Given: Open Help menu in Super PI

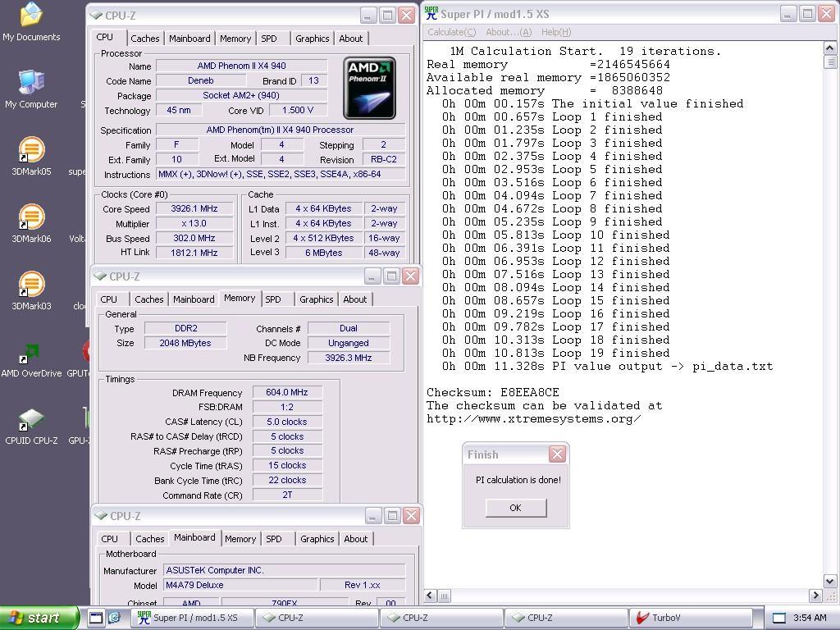Looking at the screenshot, I should (556, 32).
